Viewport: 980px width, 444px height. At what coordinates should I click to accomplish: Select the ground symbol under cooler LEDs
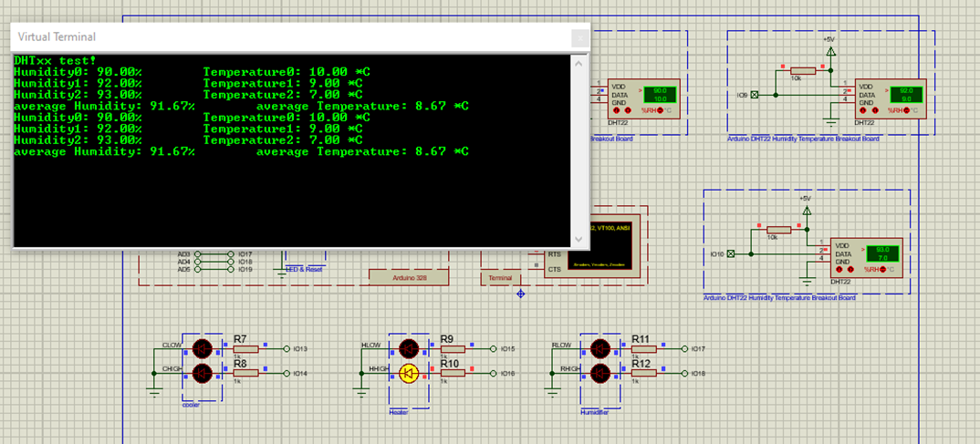click(154, 392)
